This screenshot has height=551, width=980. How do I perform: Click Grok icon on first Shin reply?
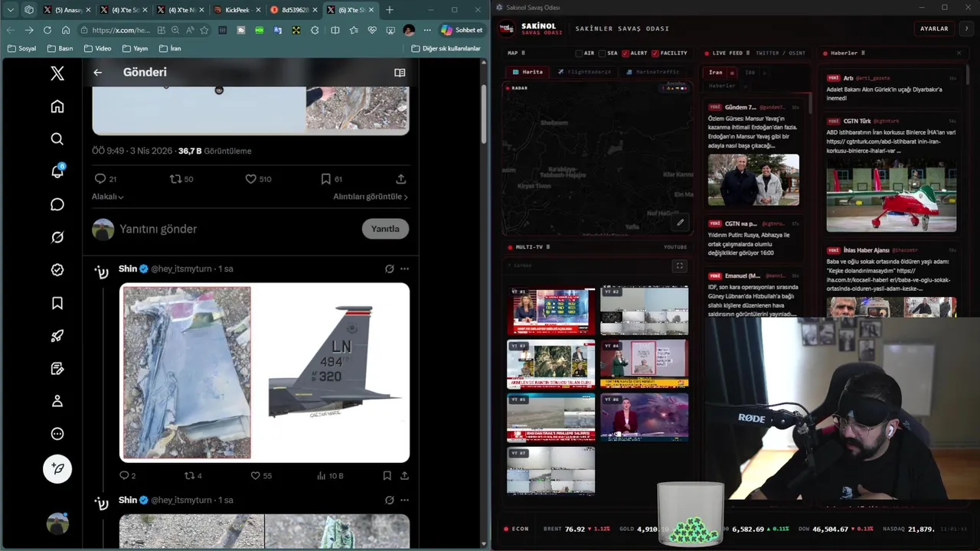pos(390,269)
